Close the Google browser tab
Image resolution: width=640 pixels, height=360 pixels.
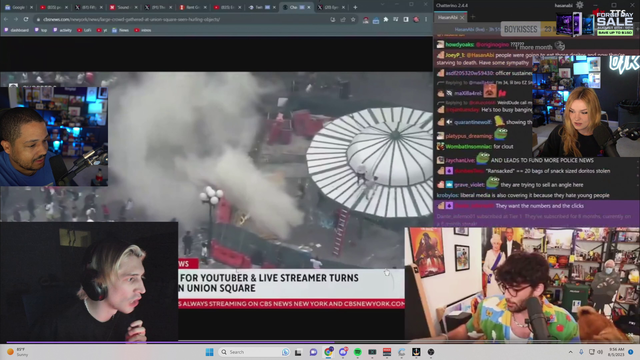tap(31, 7)
